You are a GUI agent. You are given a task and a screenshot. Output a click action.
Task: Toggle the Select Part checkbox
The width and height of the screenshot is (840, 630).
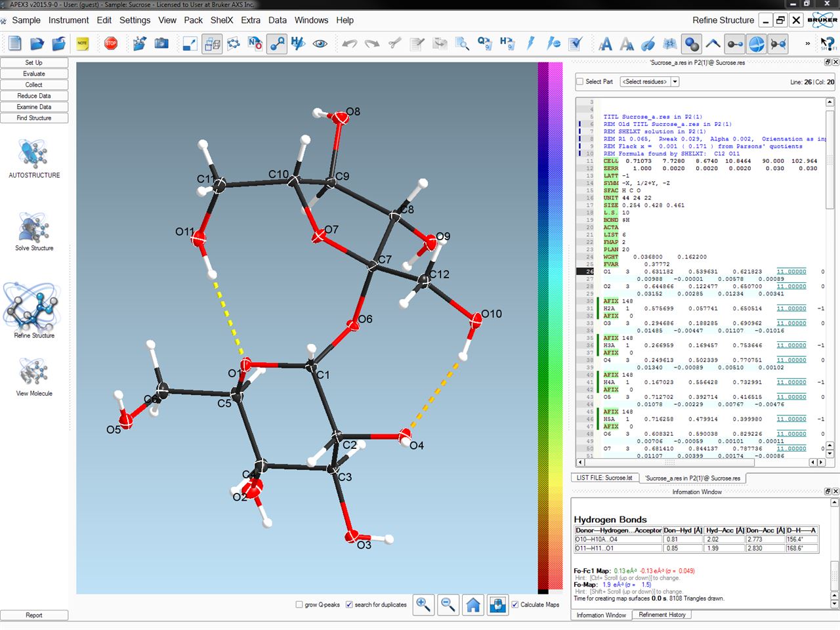click(x=579, y=81)
